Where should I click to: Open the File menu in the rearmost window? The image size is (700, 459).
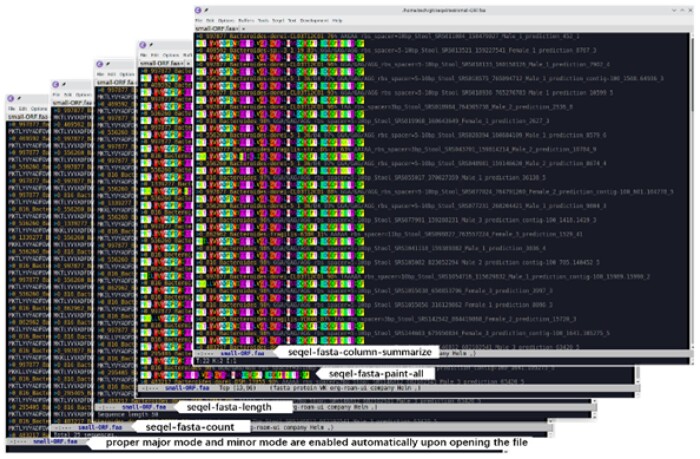pos(12,108)
